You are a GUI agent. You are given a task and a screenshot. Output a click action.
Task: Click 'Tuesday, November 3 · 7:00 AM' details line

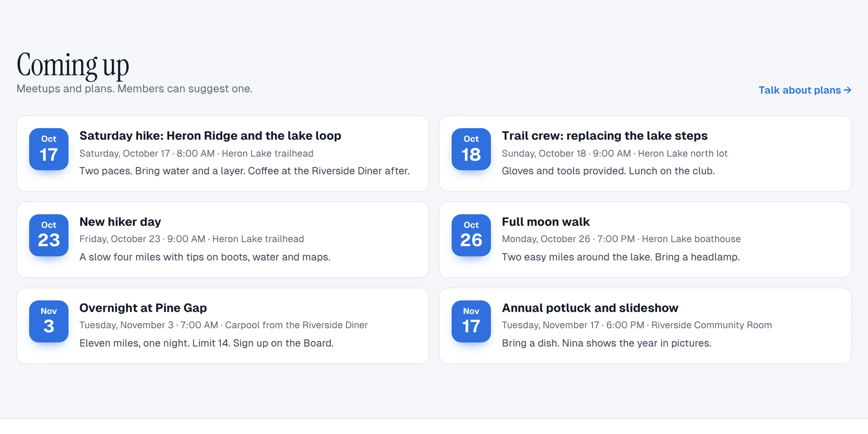point(223,325)
